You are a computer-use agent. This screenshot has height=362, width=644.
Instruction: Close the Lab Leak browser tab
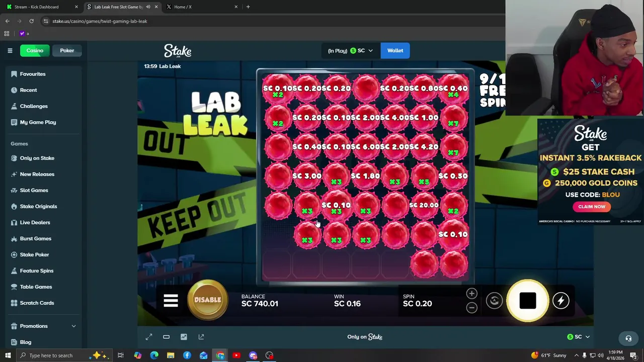click(x=156, y=7)
